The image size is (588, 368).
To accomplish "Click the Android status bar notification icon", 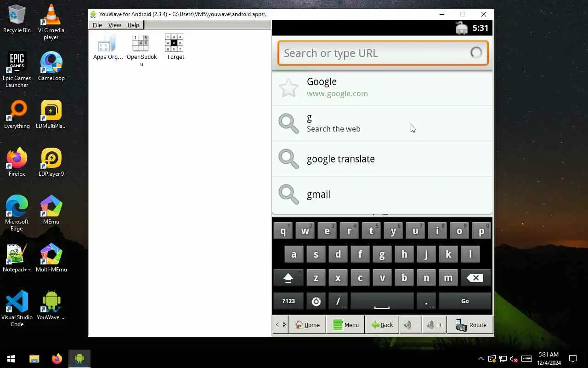I will click(x=462, y=28).
